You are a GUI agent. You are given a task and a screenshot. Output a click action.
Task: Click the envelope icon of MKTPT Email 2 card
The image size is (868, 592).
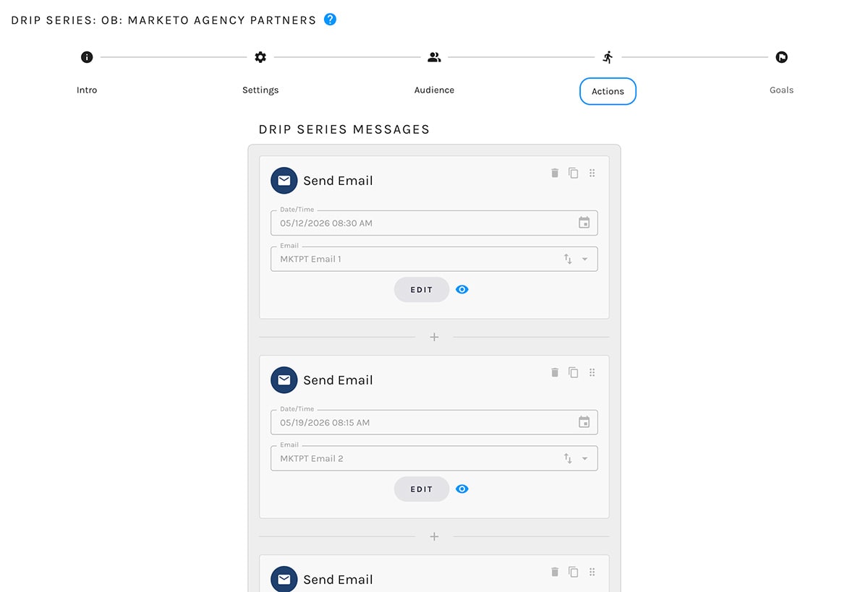(284, 380)
